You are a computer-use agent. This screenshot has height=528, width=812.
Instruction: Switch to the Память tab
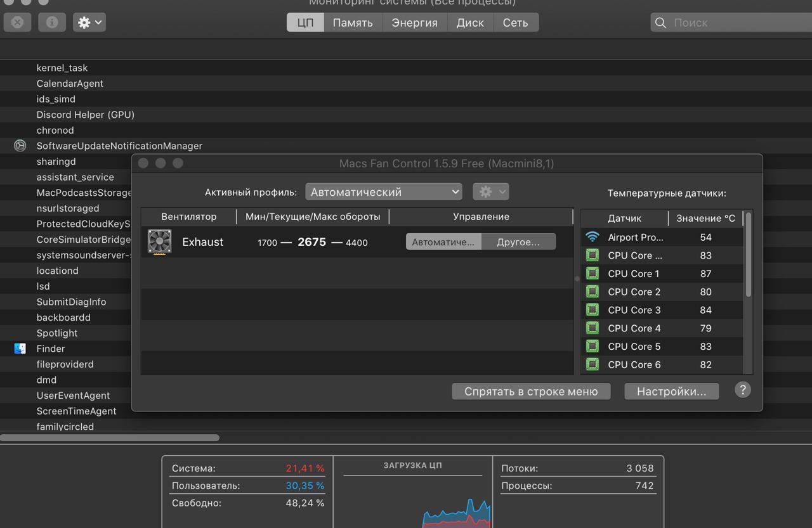[x=353, y=22]
